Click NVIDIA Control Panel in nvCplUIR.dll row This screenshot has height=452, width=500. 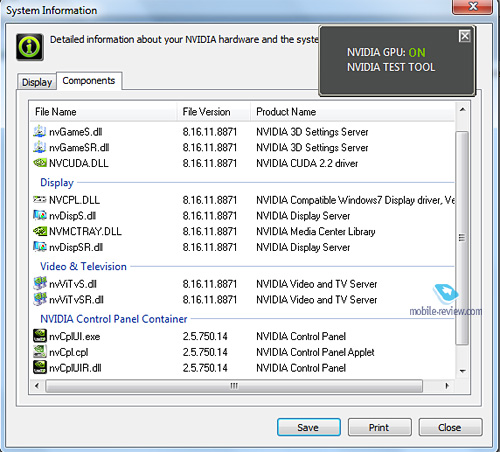(301, 368)
